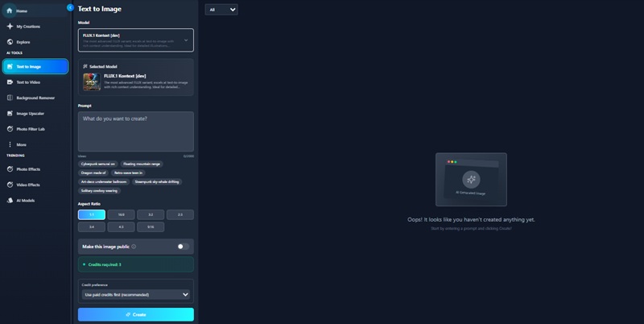Open My Creations via its sparkle icon

click(10, 27)
